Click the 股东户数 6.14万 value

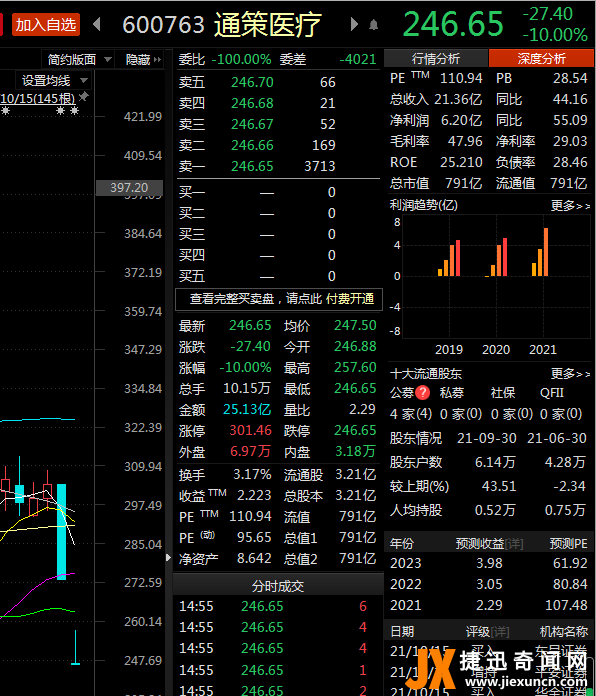495,462
